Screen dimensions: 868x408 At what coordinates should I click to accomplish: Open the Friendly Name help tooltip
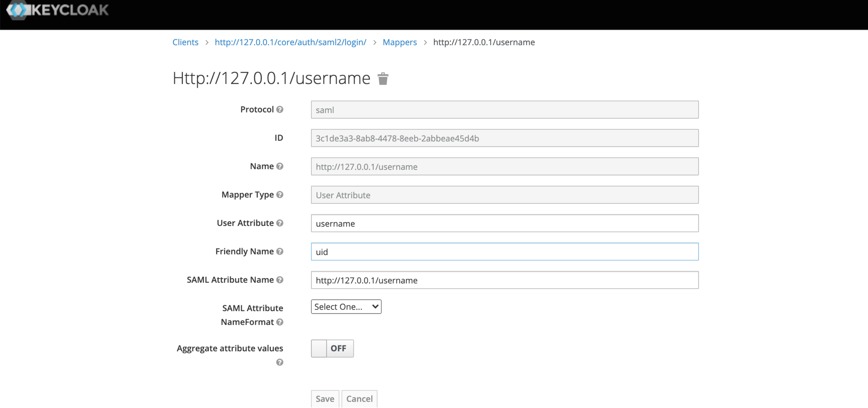[x=280, y=251]
